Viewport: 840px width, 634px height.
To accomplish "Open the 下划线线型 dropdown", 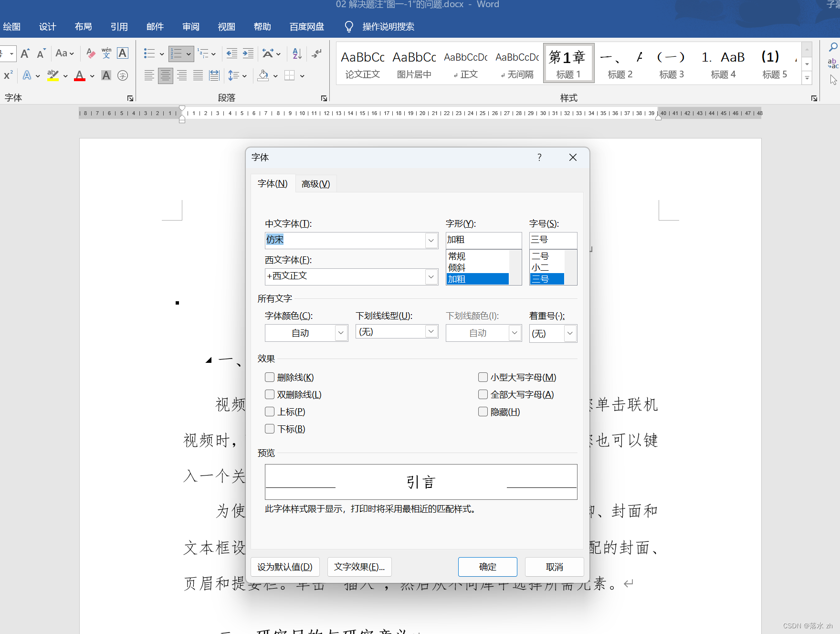I will point(431,331).
